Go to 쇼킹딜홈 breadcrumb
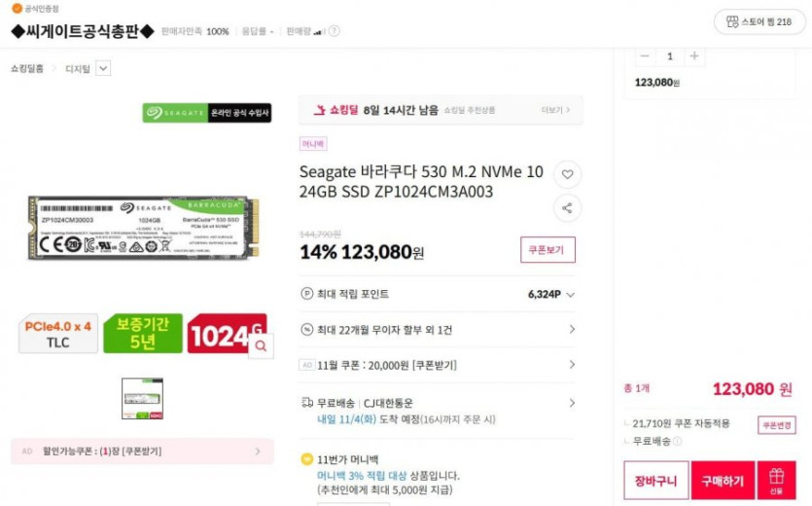Screen dimensions: 812x506 (x=27, y=68)
